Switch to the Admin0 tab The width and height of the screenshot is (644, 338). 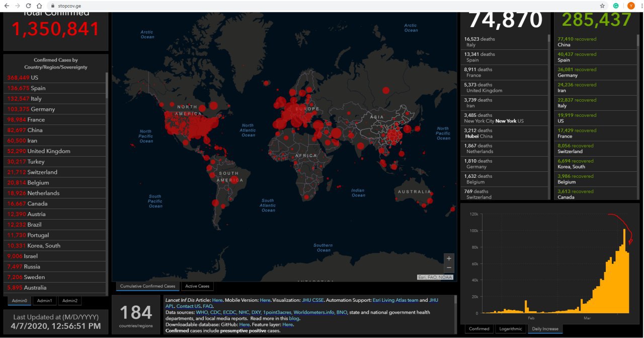pos(20,301)
